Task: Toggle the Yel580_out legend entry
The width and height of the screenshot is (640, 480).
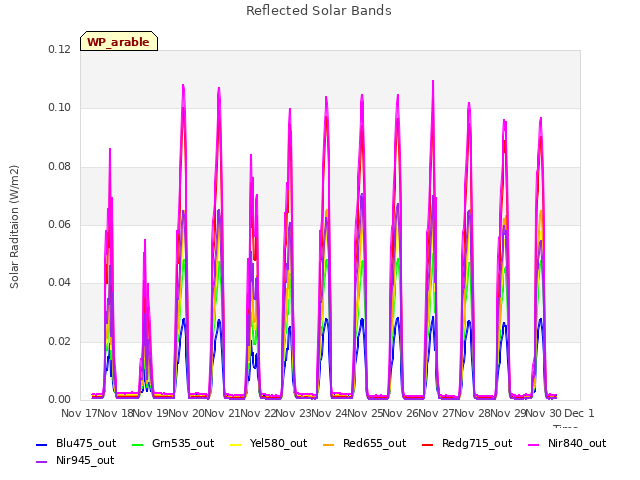Action: point(269,444)
